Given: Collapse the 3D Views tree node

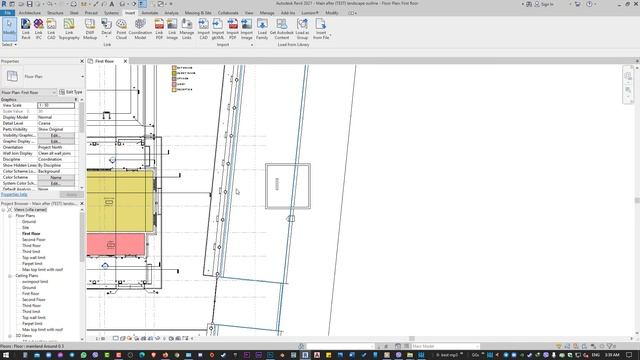Looking at the screenshot, I should tap(10, 336).
